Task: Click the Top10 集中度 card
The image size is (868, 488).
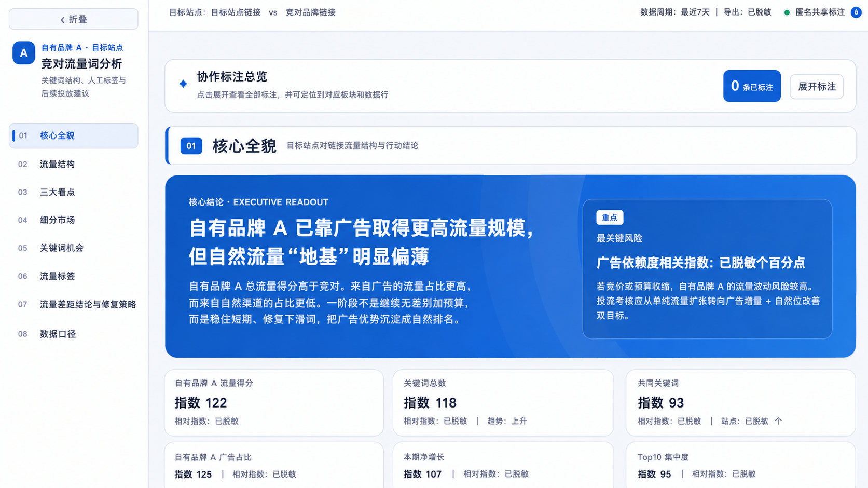Action: 740,465
